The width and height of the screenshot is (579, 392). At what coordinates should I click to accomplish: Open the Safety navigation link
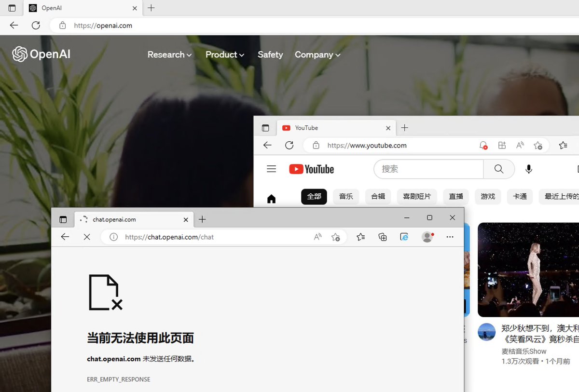[270, 54]
